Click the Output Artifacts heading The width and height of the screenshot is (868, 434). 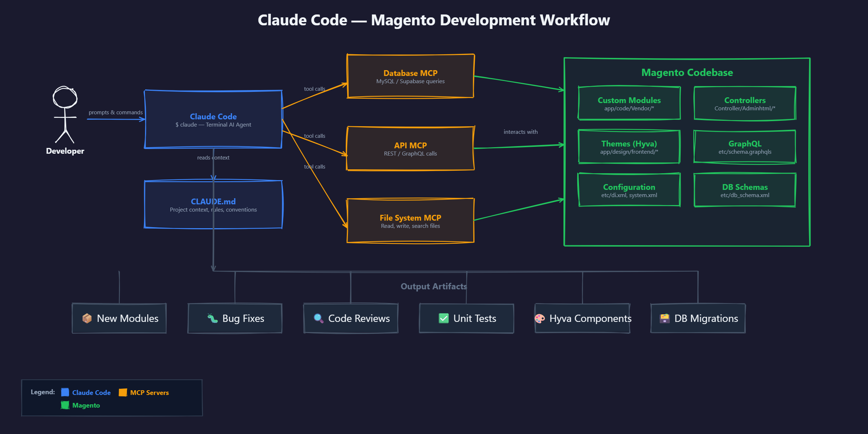point(434,286)
